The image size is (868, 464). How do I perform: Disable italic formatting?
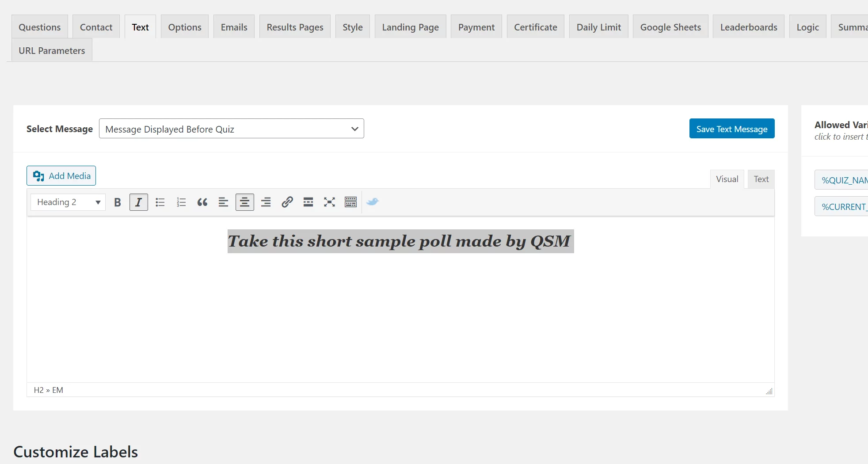coord(138,202)
